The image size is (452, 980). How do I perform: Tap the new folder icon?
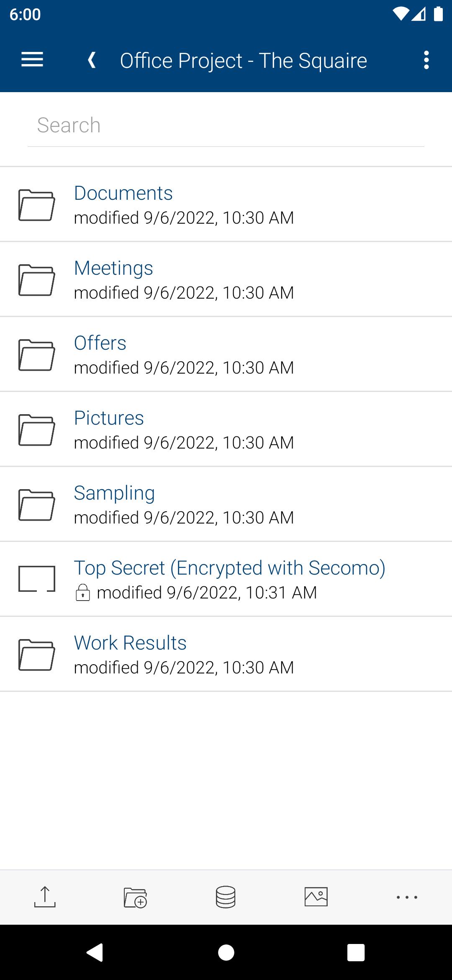tap(135, 897)
